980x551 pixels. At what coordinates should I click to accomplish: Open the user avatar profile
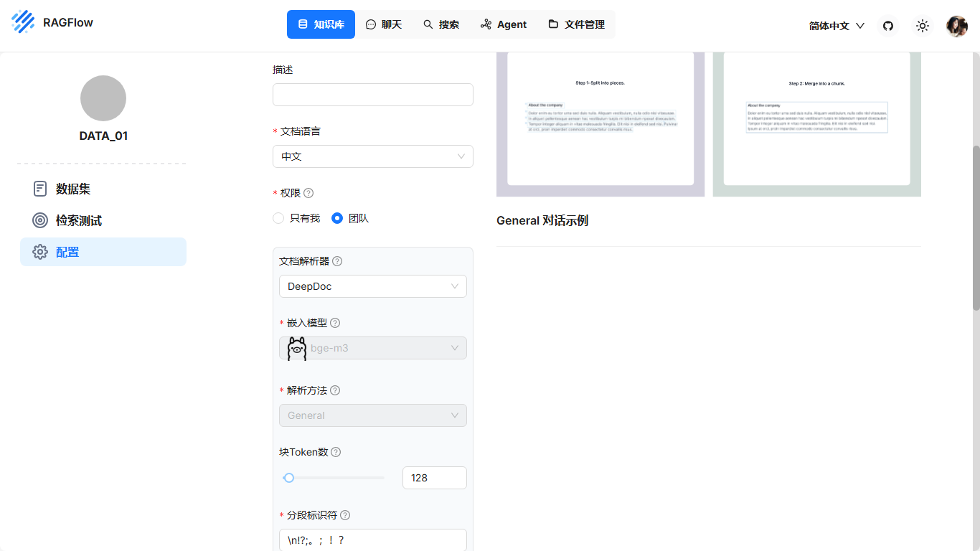tap(957, 26)
